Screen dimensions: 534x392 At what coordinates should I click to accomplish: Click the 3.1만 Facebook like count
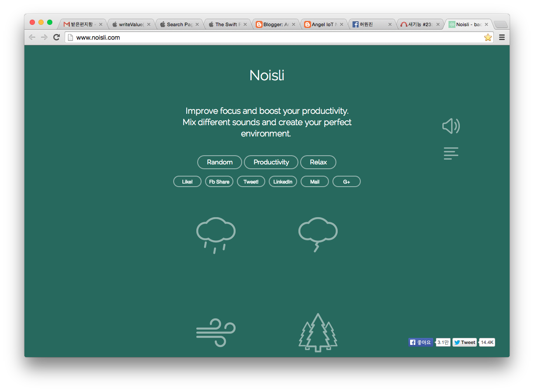coord(443,342)
